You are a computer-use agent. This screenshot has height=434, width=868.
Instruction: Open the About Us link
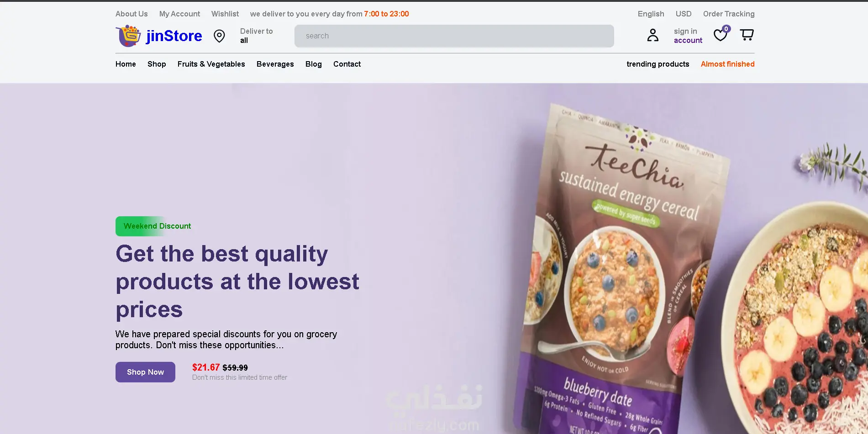132,14
